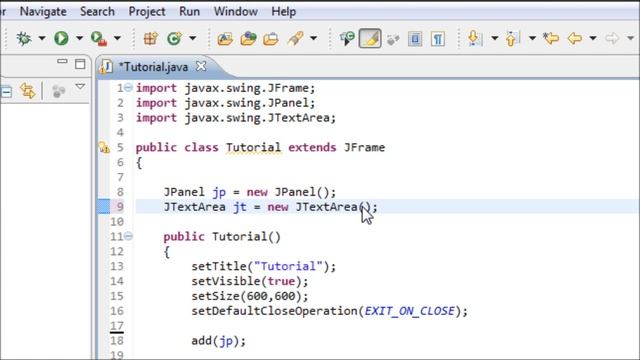Open the Debug dropdown arrow

[42, 38]
